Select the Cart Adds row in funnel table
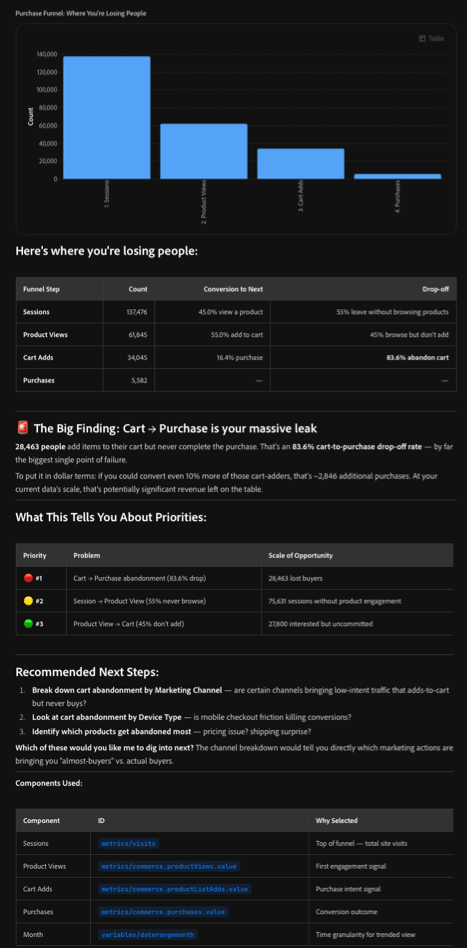Screen dimensions: 467x948 point(237,357)
